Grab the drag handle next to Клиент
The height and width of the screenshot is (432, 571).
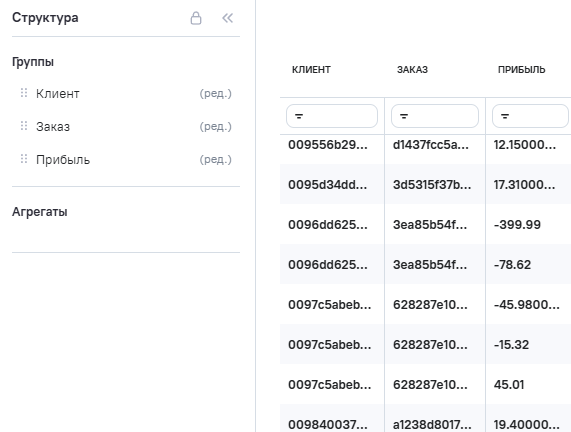[24, 93]
